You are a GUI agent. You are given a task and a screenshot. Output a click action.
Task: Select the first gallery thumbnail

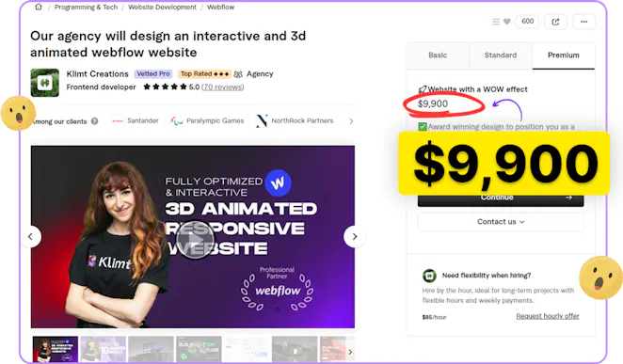tap(56, 349)
